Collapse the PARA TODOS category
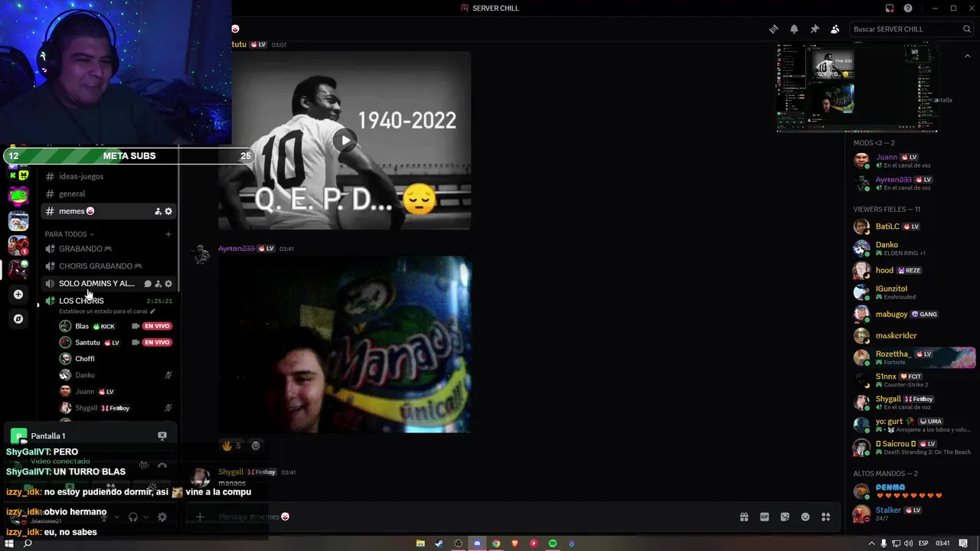 pyautogui.click(x=69, y=234)
